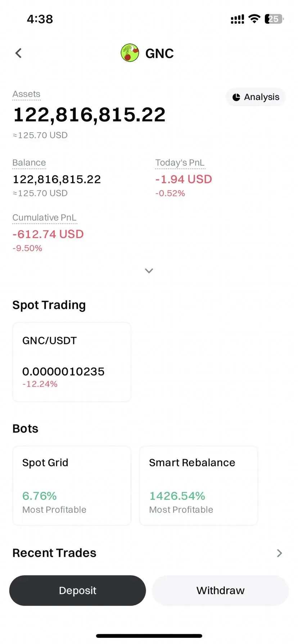Open the Analysis pie chart button
The image size is (298, 644).
pyautogui.click(x=256, y=97)
